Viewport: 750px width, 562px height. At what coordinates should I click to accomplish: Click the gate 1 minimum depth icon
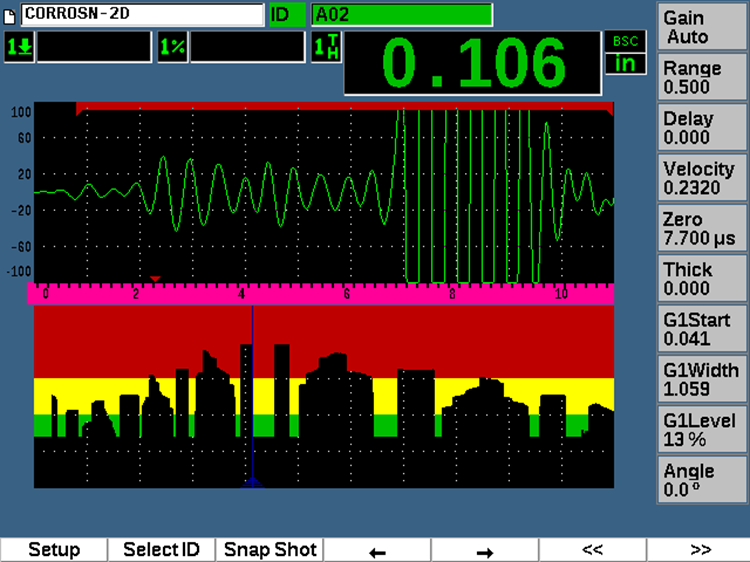click(x=19, y=47)
